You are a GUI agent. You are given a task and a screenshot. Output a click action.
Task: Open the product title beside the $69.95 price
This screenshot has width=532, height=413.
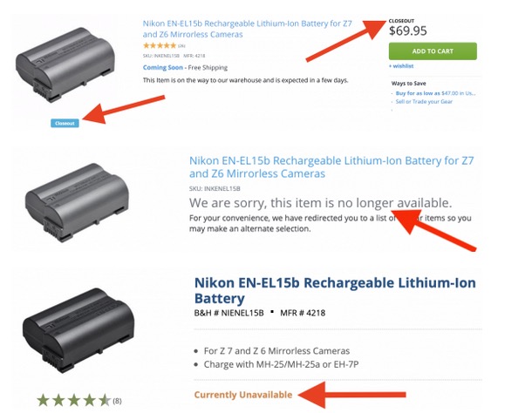(x=248, y=29)
